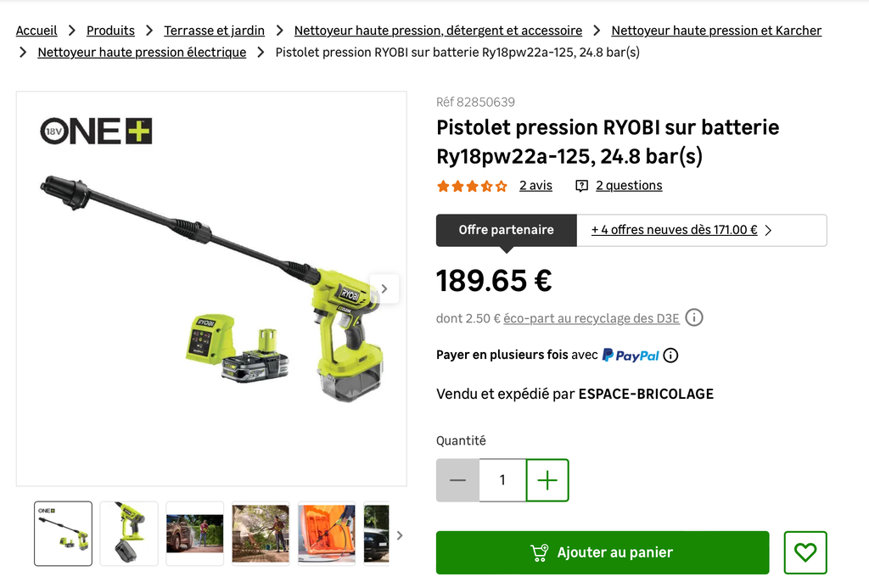The width and height of the screenshot is (869, 588).
Task: Advance thumbnail carousel with right chevron
Action: (x=400, y=535)
